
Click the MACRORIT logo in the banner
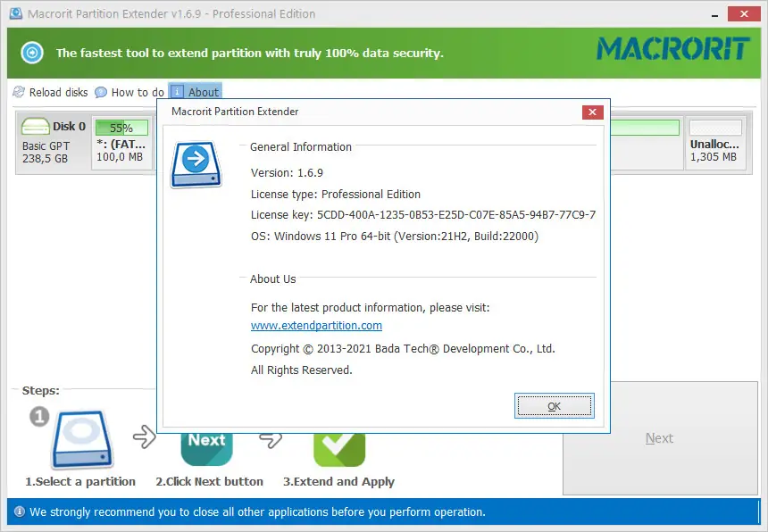click(673, 49)
